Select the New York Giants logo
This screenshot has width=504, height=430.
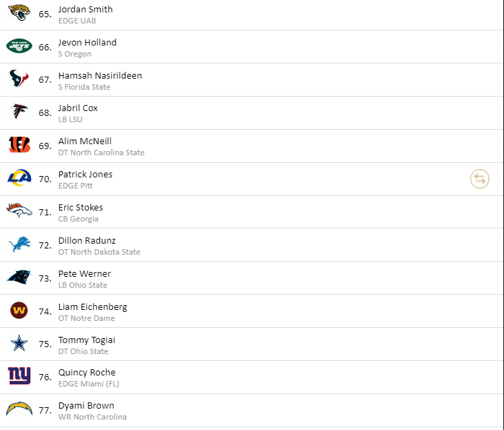point(19,376)
